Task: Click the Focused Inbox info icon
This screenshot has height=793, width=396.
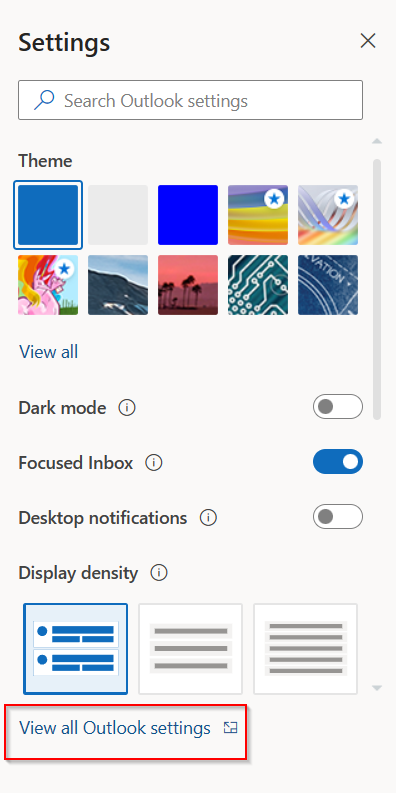Action: [154, 463]
